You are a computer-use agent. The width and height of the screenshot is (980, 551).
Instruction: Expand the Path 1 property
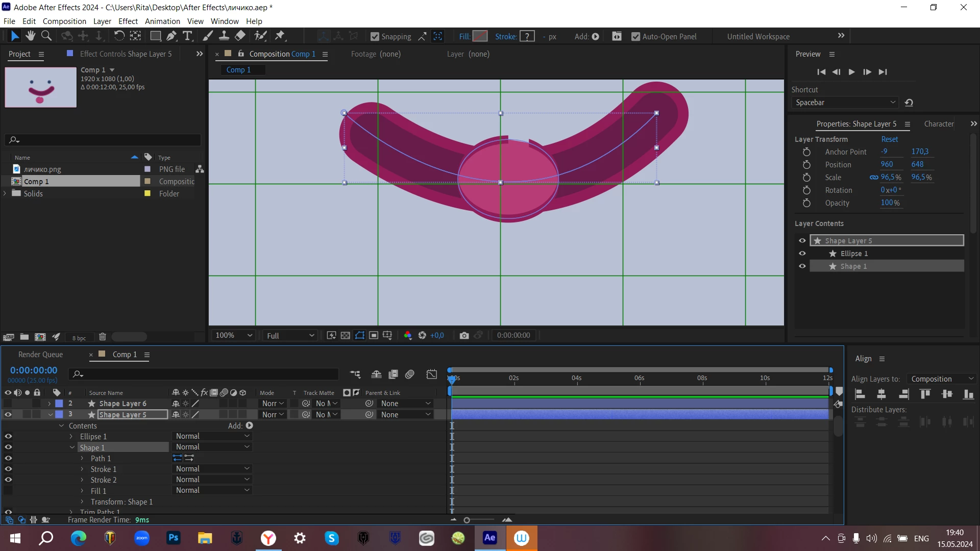[82, 459]
